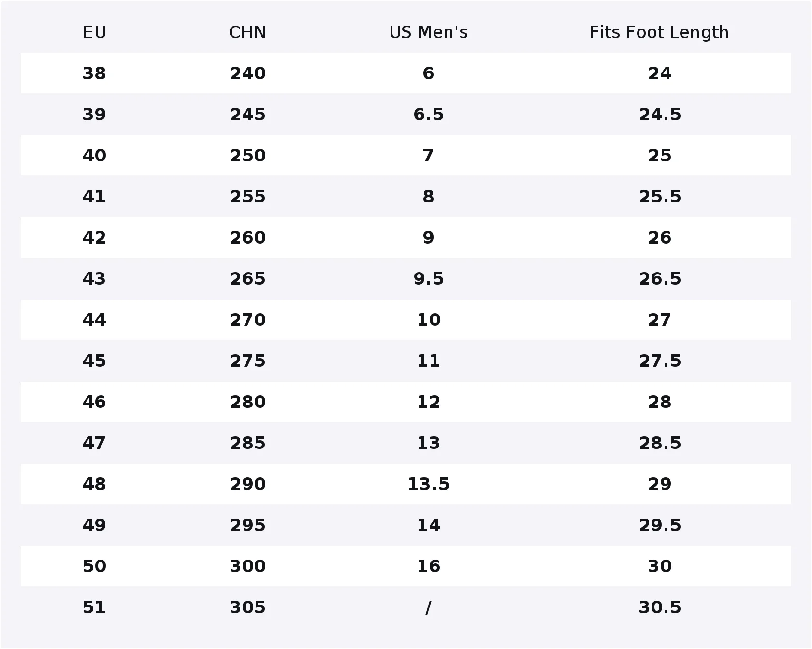812x649 pixels.
Task: Click foot length 30.5 cell
Action: point(660,607)
